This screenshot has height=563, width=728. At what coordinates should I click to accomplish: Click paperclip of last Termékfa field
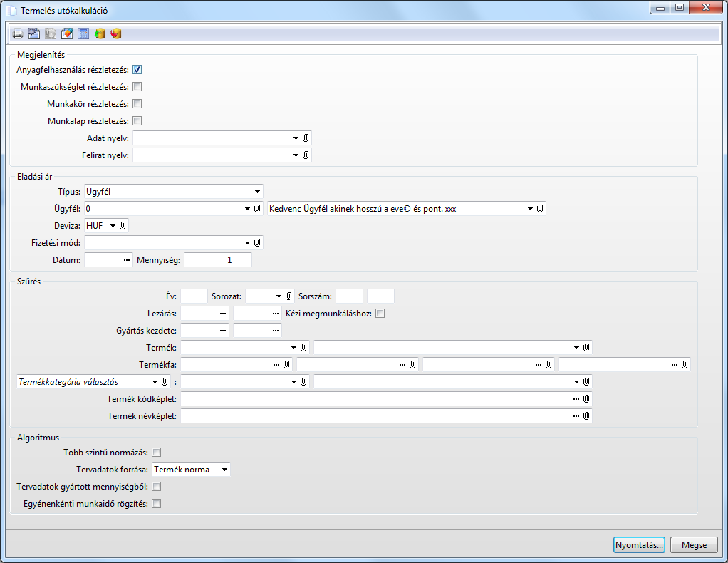(x=685, y=365)
